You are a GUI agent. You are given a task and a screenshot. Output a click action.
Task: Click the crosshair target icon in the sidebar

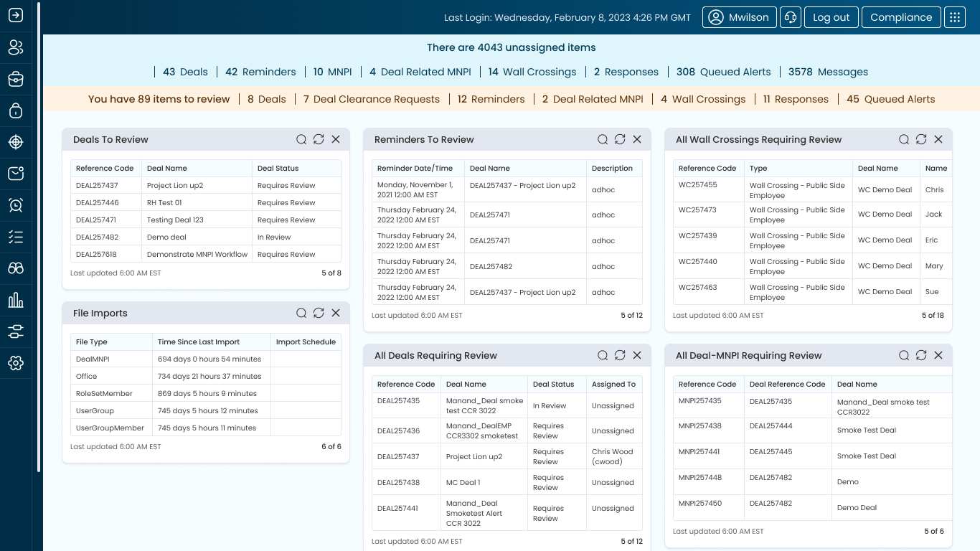[16, 142]
